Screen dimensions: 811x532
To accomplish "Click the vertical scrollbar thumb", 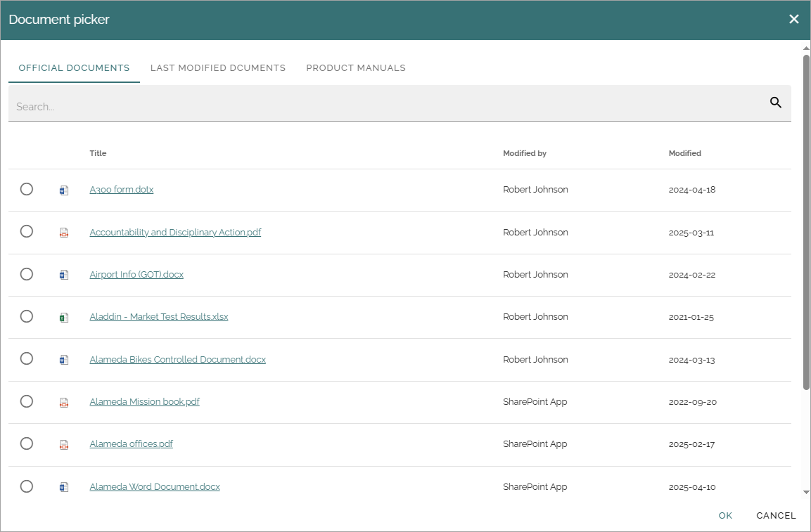I will [806, 222].
